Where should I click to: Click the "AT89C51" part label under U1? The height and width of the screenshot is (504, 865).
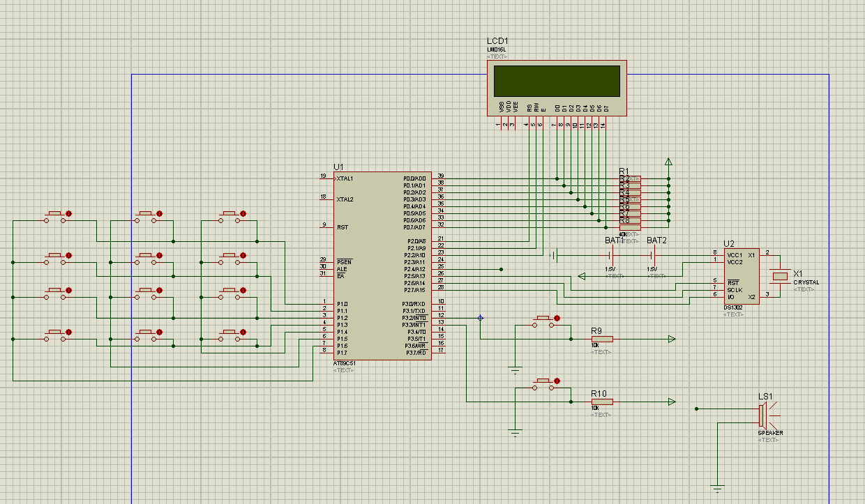point(345,364)
